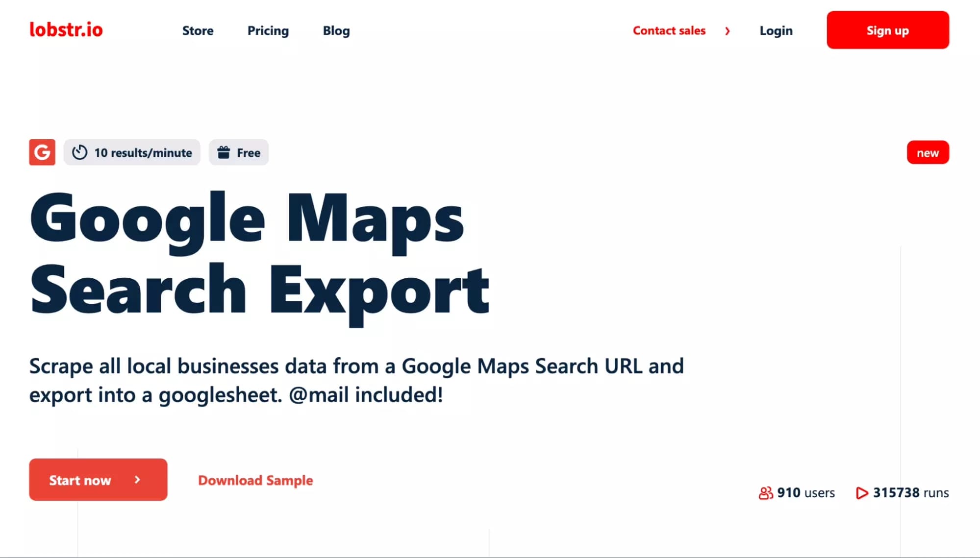Click the 315738 runs count
The height and width of the screenshot is (558, 980).
click(x=911, y=493)
